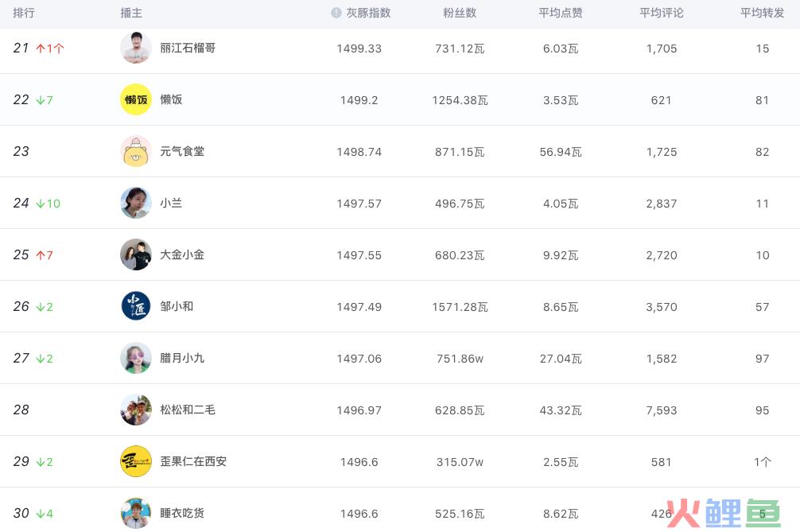Open 腊月小九's profile photo
This screenshot has height=532, width=800.
pyautogui.click(x=136, y=358)
